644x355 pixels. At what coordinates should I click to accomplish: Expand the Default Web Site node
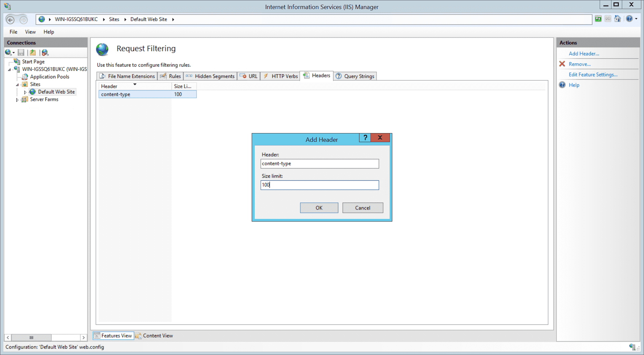point(25,92)
